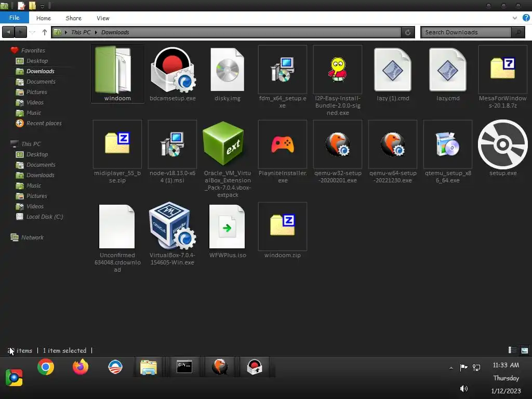532x399 pixels.
Task: Select the lazy (1).cmd script file
Action: click(x=393, y=70)
